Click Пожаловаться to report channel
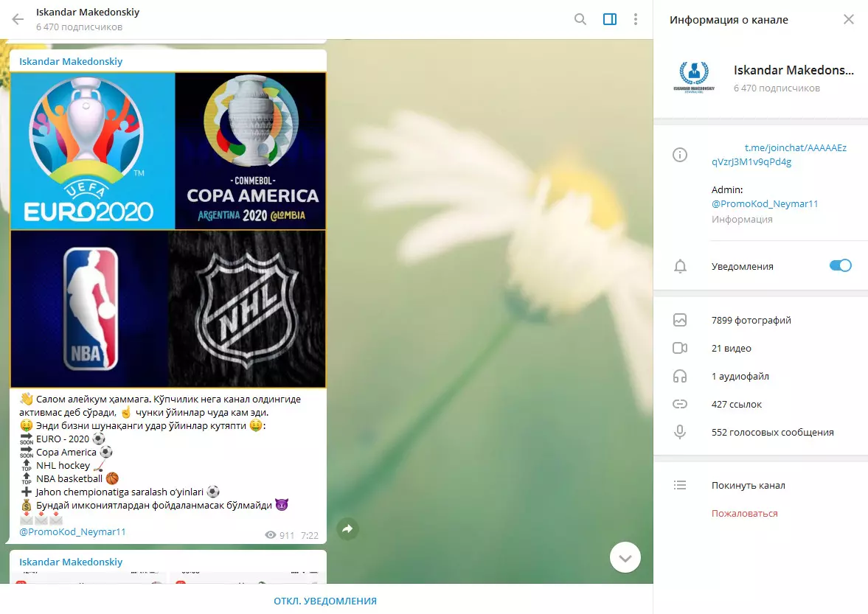Image resolution: width=868 pixels, height=614 pixels. [745, 513]
